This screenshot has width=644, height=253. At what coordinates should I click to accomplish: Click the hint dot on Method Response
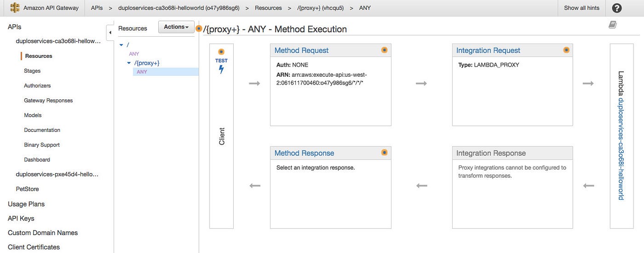click(384, 152)
